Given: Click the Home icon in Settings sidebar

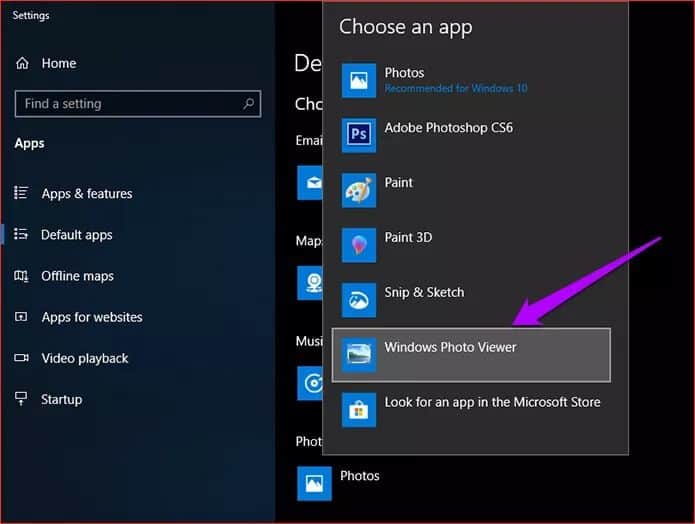Looking at the screenshot, I should click(22, 63).
